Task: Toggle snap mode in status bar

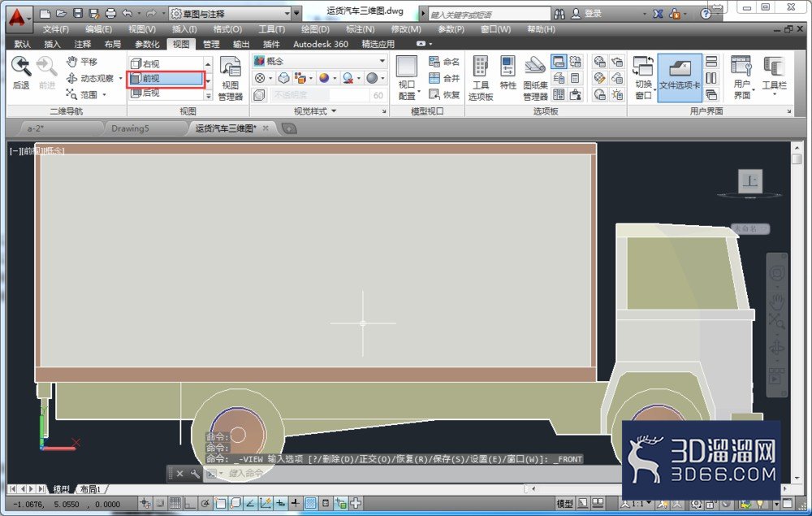Action: click(x=160, y=503)
